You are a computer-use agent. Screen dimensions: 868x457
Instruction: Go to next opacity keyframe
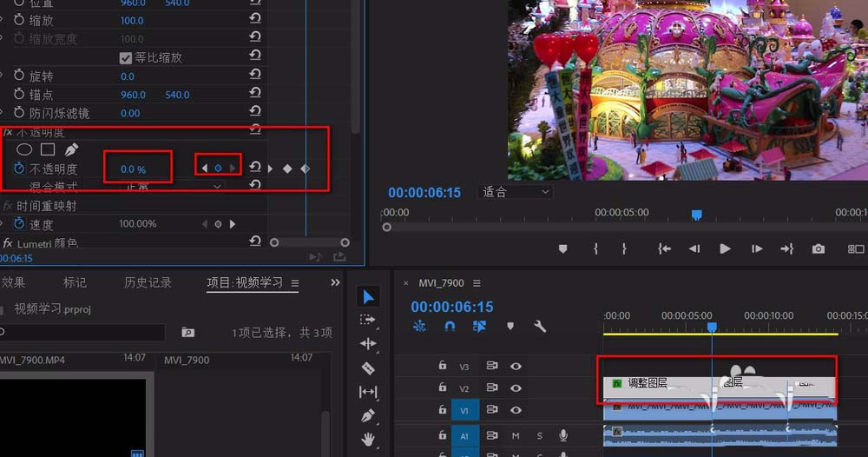click(233, 168)
